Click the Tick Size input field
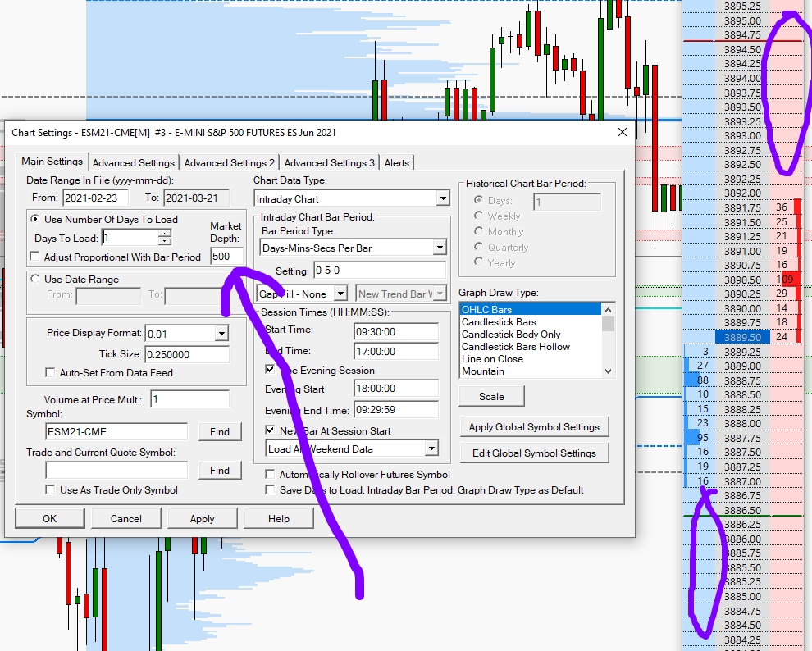Image resolution: width=812 pixels, height=651 pixels. pos(187,354)
